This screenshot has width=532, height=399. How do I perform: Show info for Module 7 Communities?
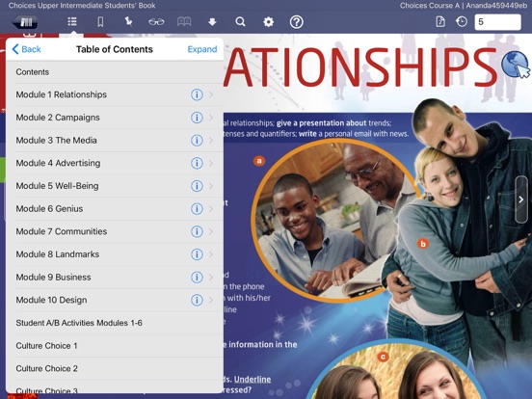[x=197, y=231]
